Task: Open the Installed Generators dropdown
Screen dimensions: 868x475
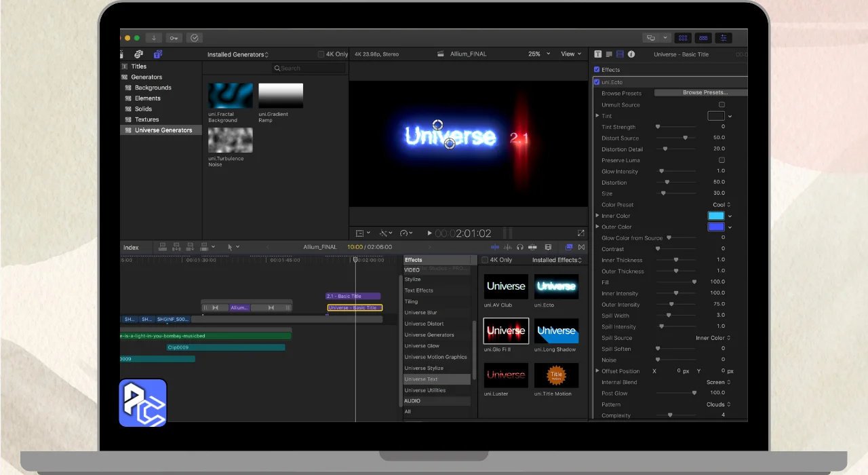Action: point(237,54)
